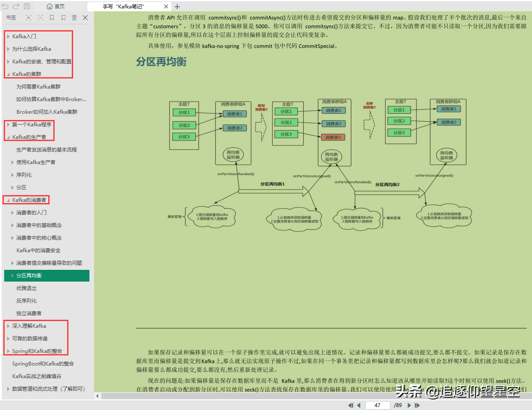Expand the 消费者中的基础概念 bookmark
Image resolution: width=532 pixels, height=410 pixels.
[13, 225]
